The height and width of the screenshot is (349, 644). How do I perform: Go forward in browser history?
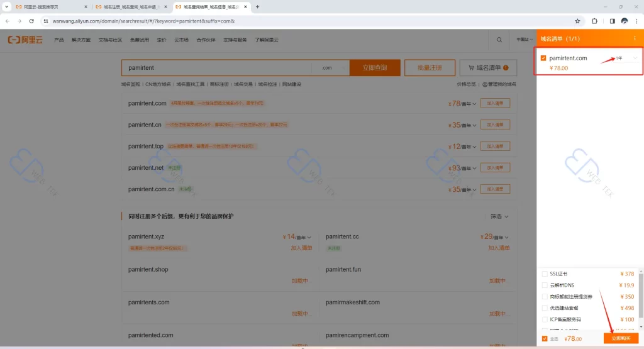19,21
